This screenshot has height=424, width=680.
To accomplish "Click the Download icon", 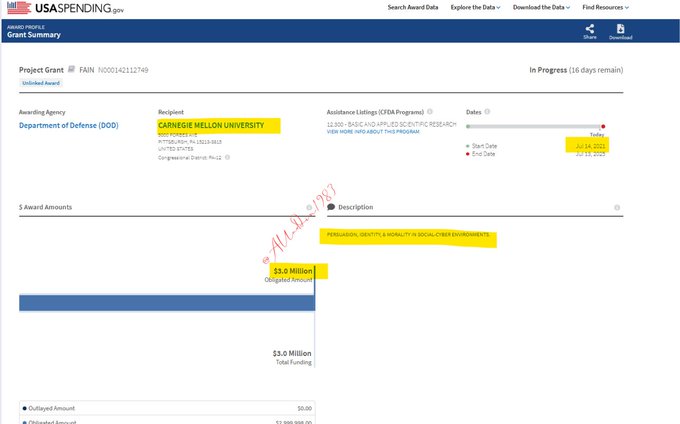I will click(620, 29).
